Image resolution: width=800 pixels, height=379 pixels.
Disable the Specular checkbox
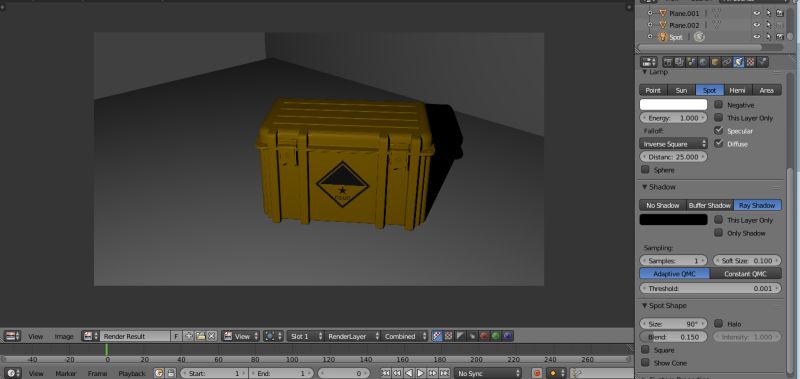click(x=718, y=131)
